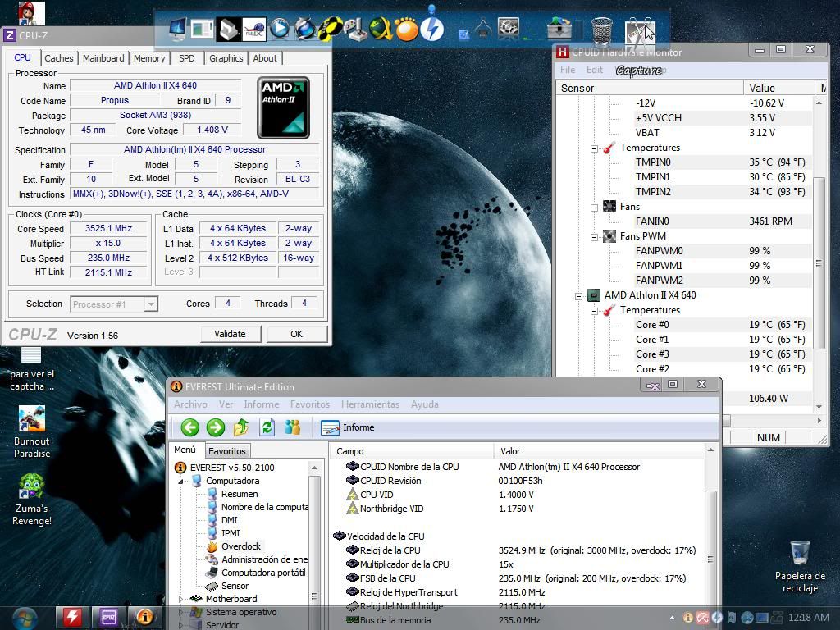Click EVEREST's green Back arrow button
Screen dimensions: 840x630
pyautogui.click(x=189, y=427)
